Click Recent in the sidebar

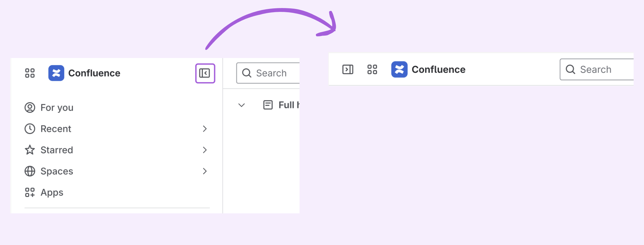(56, 129)
